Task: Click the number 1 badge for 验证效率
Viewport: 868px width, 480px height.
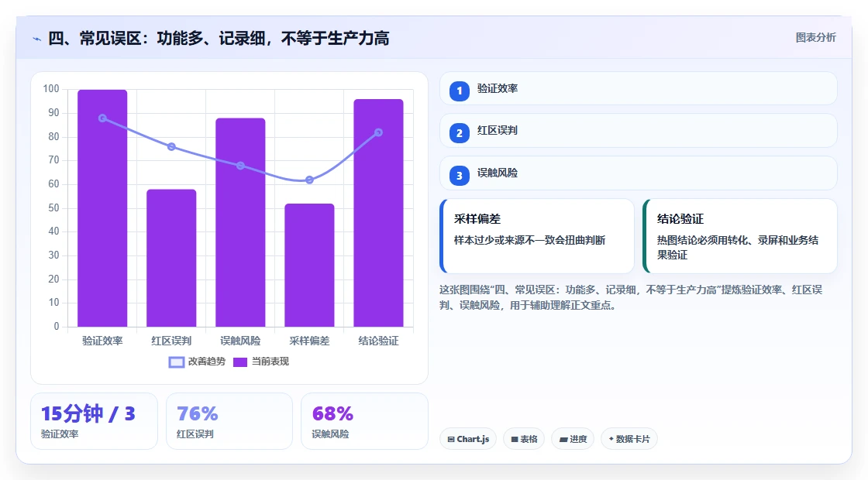Action: coord(459,91)
